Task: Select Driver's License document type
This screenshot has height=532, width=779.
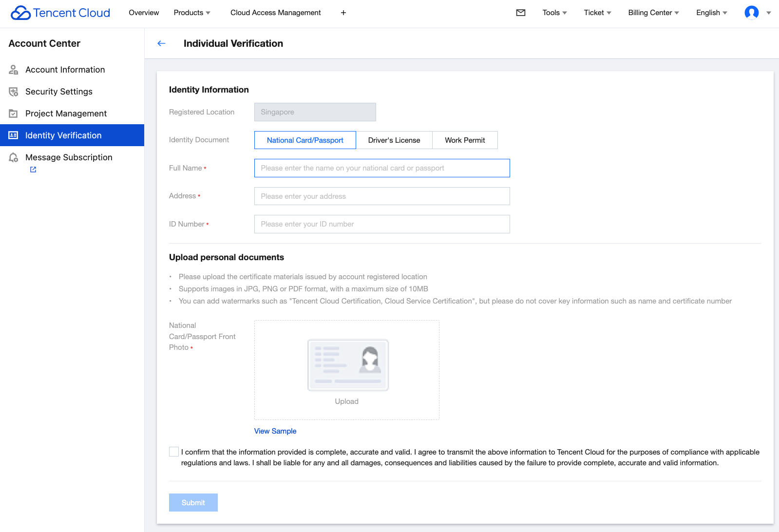Action: point(394,140)
